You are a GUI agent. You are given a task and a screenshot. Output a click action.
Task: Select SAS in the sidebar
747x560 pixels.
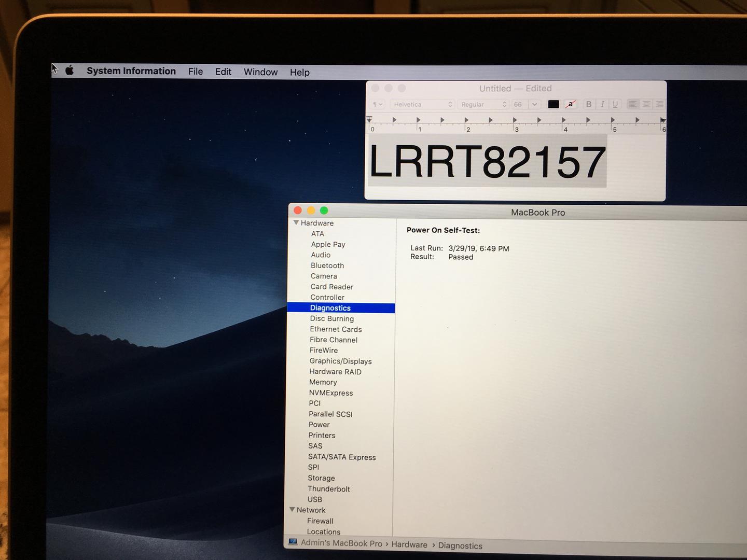315,446
